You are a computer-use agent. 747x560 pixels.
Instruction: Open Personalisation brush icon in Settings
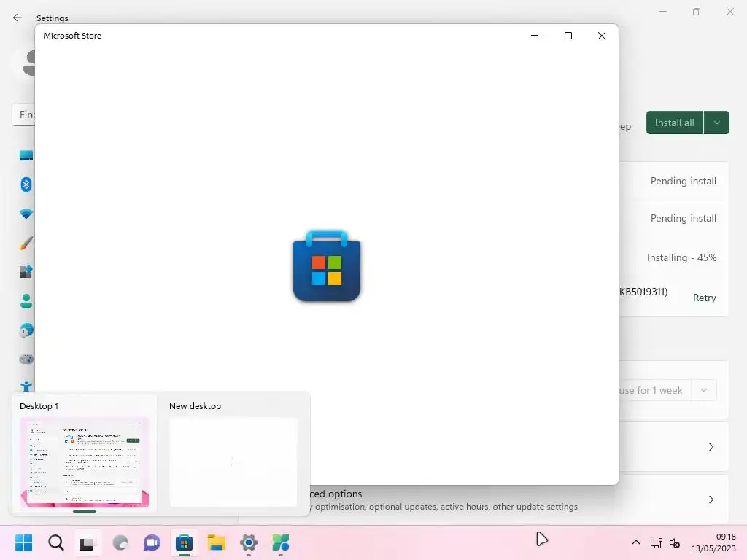[26, 243]
